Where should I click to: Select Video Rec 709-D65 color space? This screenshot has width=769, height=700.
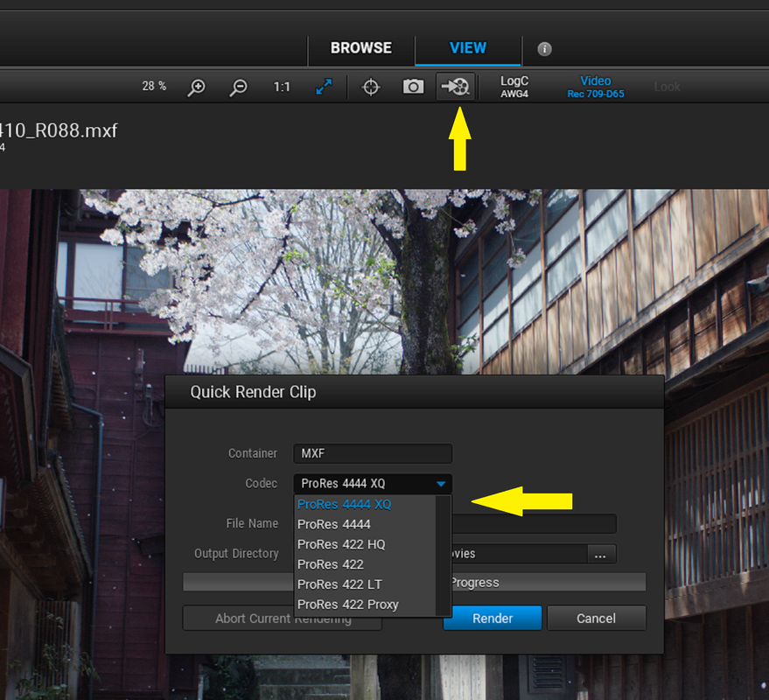[x=596, y=87]
